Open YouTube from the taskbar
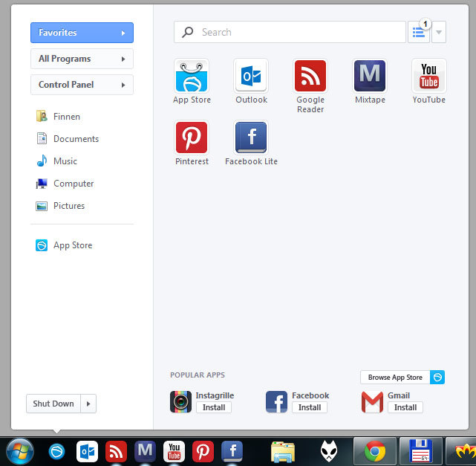476x466 pixels. click(x=174, y=451)
